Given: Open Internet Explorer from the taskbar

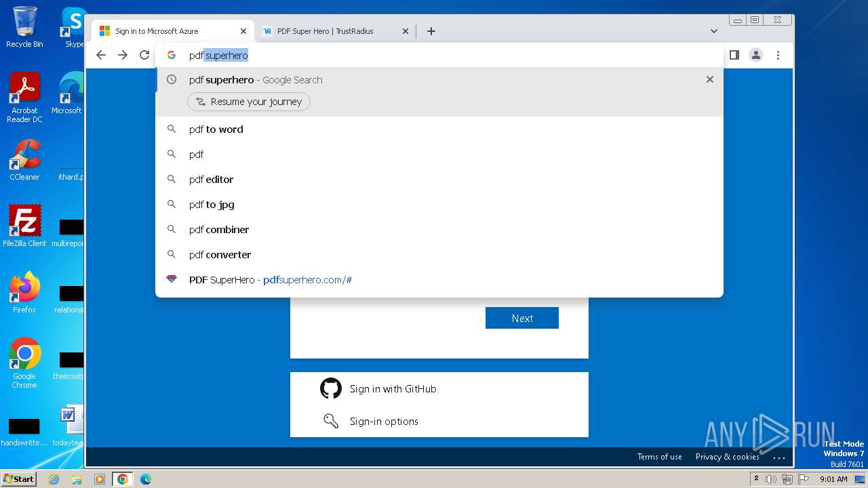Looking at the screenshot, I should pyautogui.click(x=54, y=479).
